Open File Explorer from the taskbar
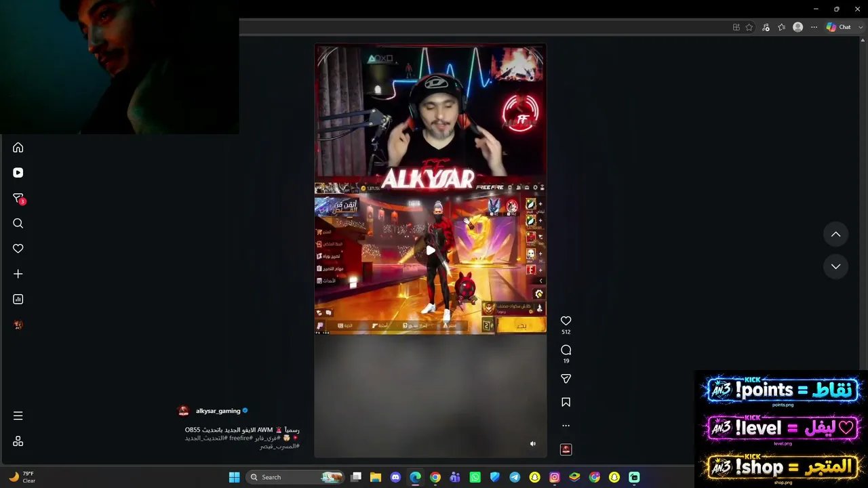 tap(376, 477)
